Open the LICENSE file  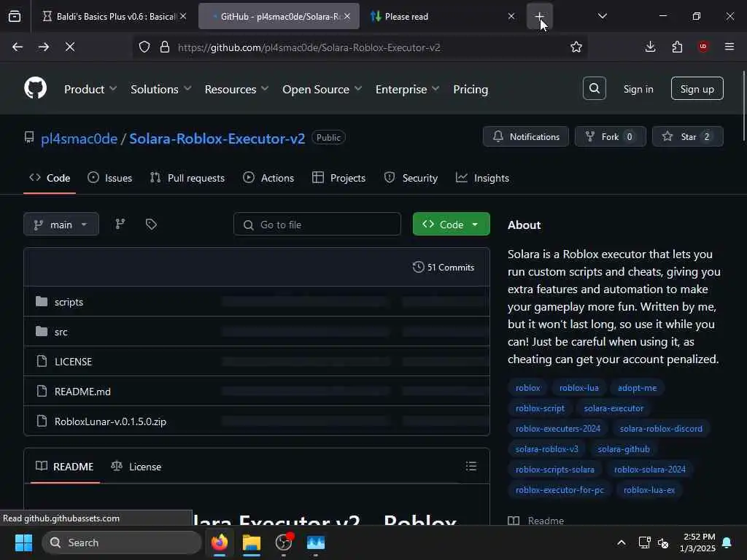point(74,362)
